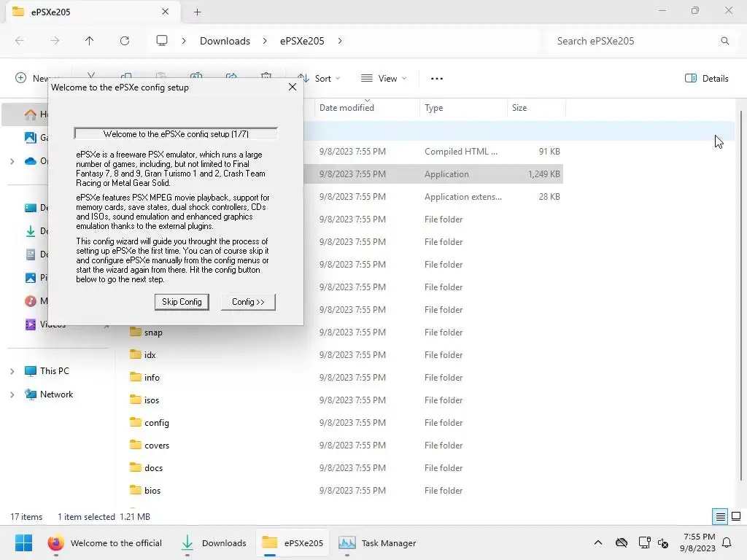Click the Pictures icon in sidebar
The image size is (747, 560).
(x=31, y=278)
